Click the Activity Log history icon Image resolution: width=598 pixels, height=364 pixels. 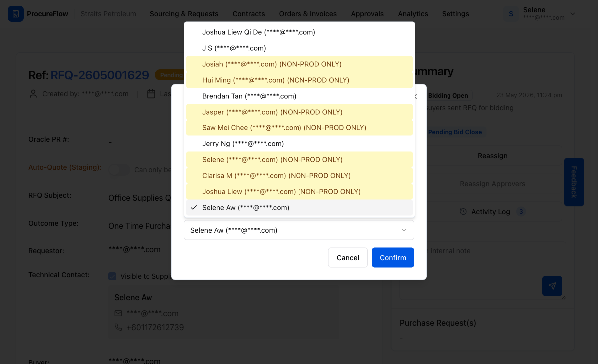point(463,212)
